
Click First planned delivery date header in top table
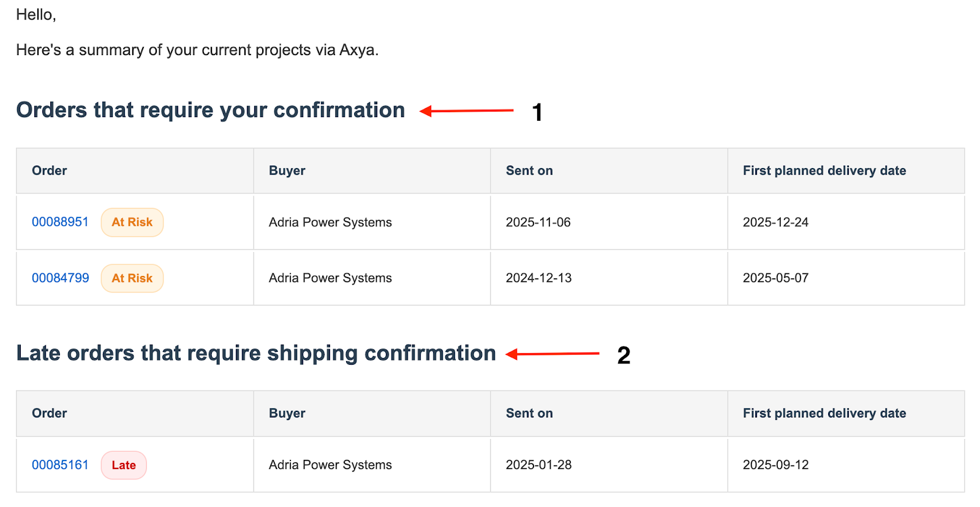pyautogui.click(x=824, y=170)
